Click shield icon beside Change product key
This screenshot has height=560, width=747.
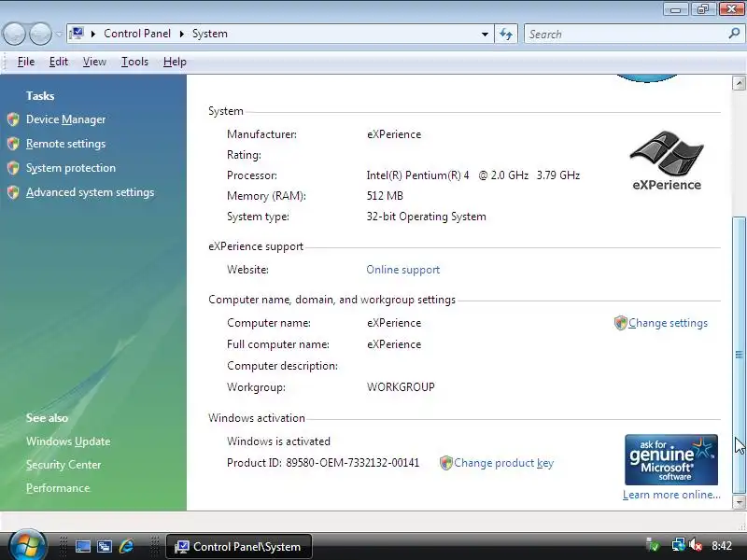(x=446, y=463)
